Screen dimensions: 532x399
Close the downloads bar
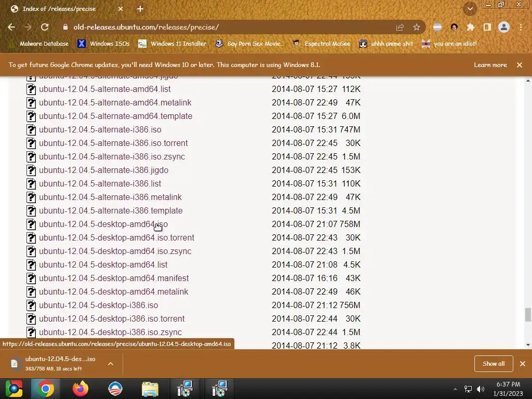coord(523,364)
